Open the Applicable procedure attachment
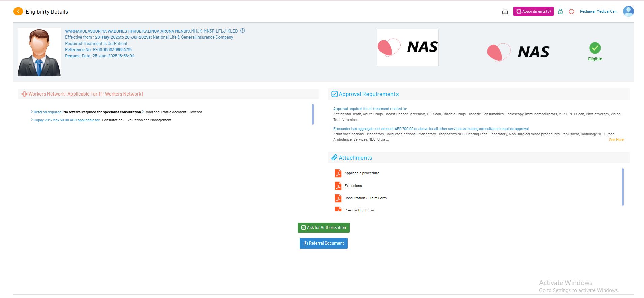This screenshot has width=644, height=298. tap(362, 173)
